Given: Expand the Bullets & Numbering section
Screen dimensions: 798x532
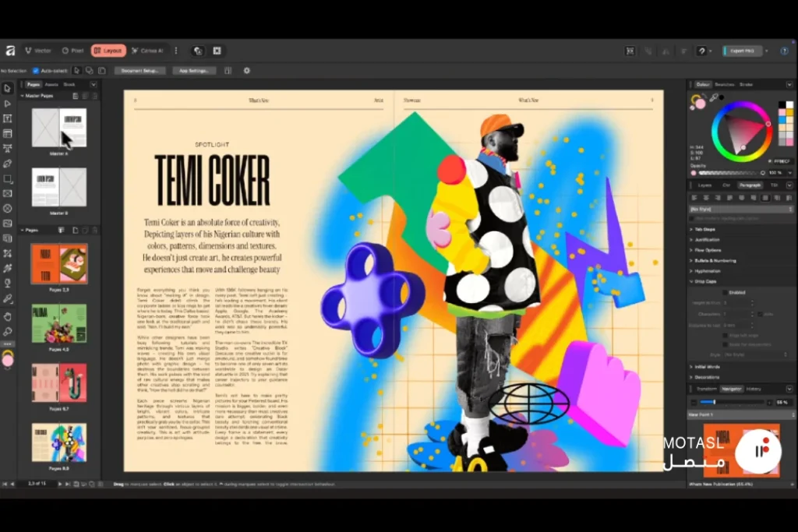Looking at the screenshot, I should point(692,260).
